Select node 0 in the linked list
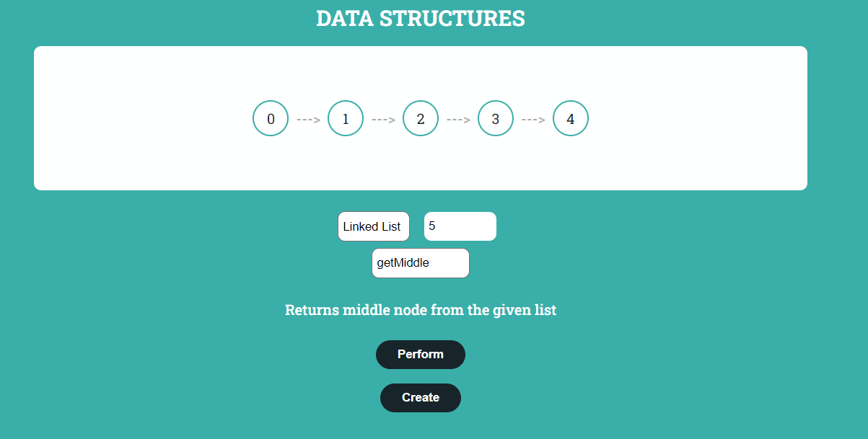The height and width of the screenshot is (439, 868). (x=271, y=118)
